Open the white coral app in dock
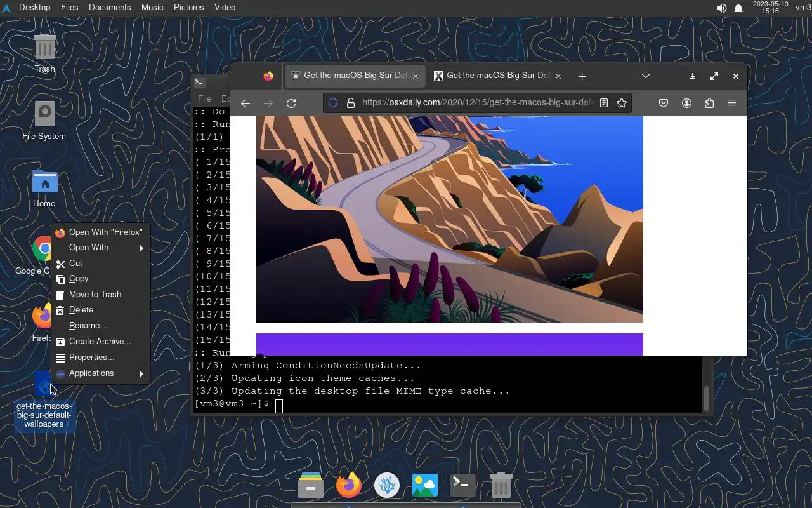This screenshot has height=508, width=812. (x=387, y=486)
